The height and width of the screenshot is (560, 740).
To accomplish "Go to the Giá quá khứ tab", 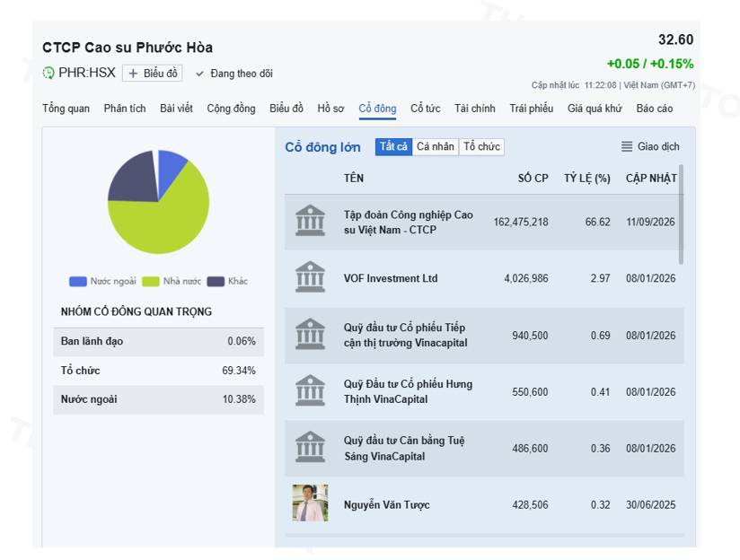I will point(595,109).
